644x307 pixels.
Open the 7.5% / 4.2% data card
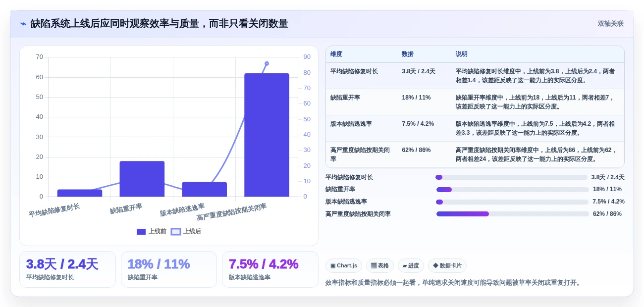tap(270, 269)
